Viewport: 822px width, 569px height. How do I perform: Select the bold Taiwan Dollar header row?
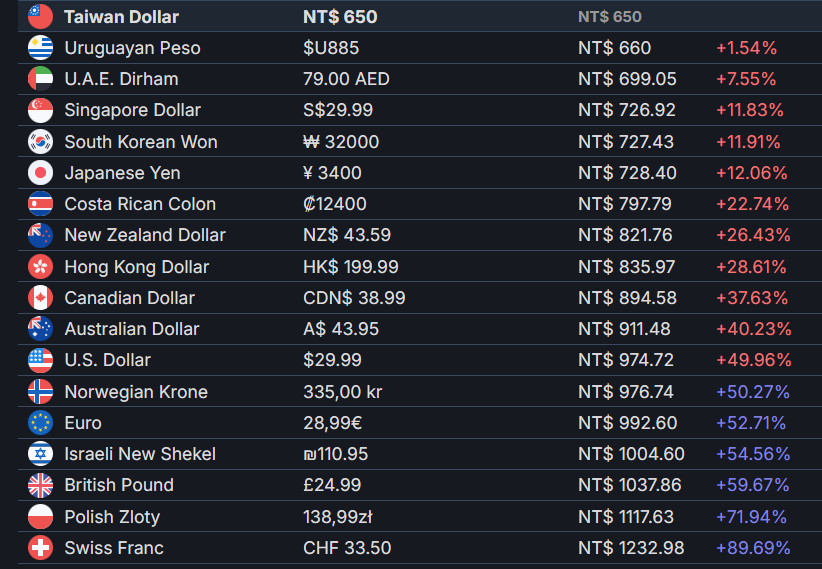click(x=420, y=17)
